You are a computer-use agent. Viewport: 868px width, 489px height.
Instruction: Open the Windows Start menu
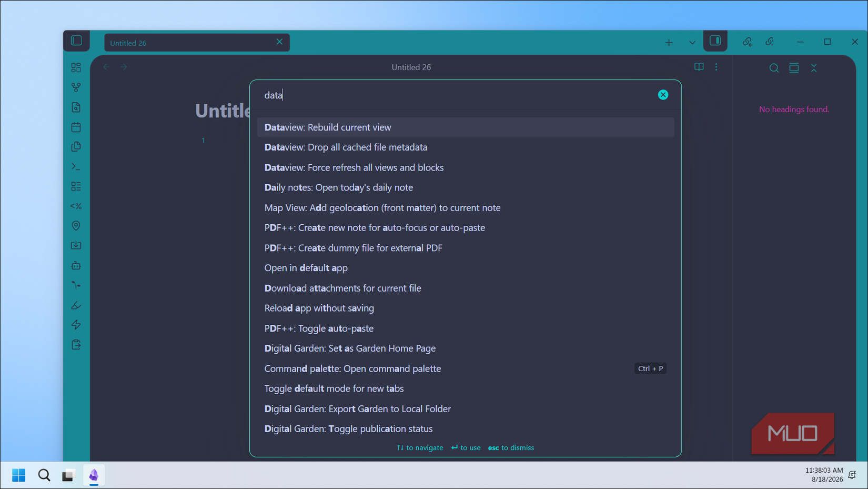pyautogui.click(x=19, y=475)
